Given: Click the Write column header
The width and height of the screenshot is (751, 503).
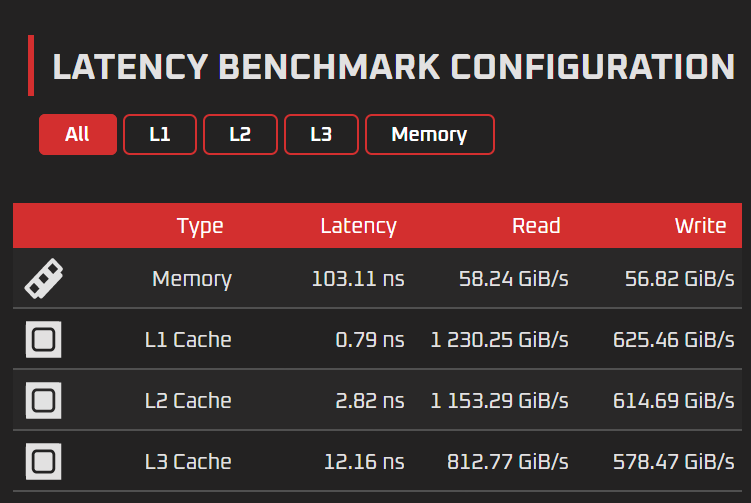Looking at the screenshot, I should coord(701,226).
